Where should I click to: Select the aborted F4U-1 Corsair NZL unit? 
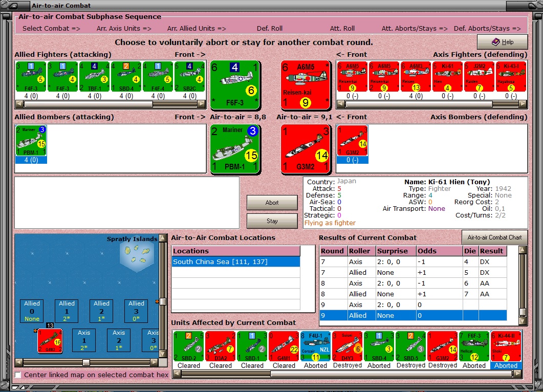pyautogui.click(x=315, y=346)
